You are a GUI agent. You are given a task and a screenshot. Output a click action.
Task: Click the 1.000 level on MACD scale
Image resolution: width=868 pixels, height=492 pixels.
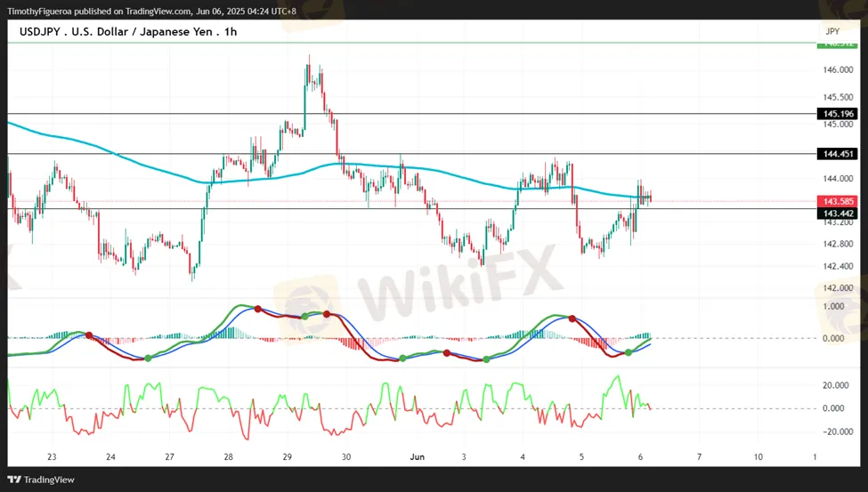pos(833,306)
